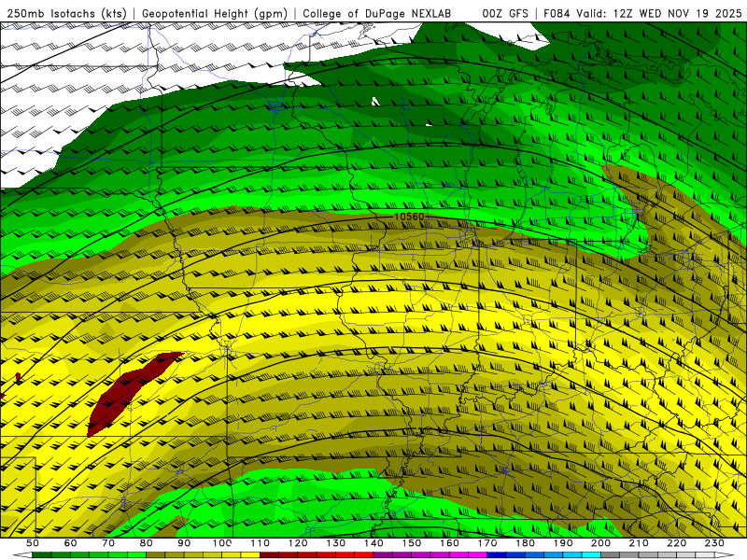Screen dimensions: 747x560
Task: Click the legend value 220
Action: click(676, 543)
